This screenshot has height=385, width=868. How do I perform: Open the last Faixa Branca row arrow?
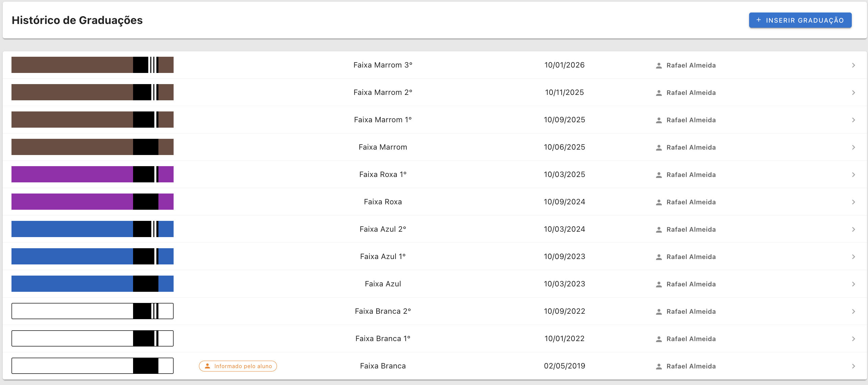[853, 366]
